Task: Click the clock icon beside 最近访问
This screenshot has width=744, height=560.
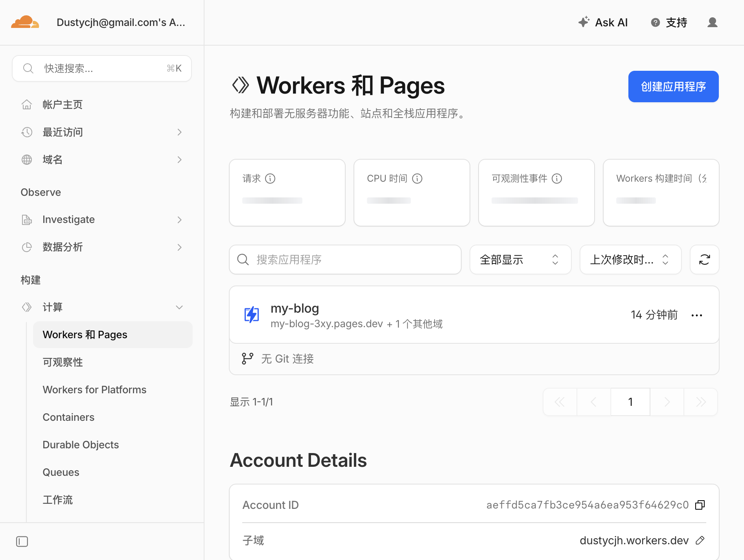Action: (27, 132)
